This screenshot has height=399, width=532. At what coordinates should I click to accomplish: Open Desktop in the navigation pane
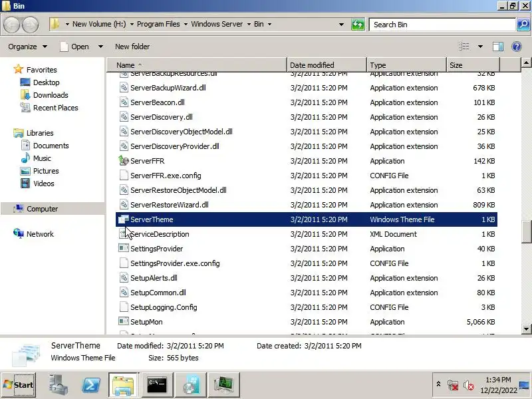click(x=46, y=82)
